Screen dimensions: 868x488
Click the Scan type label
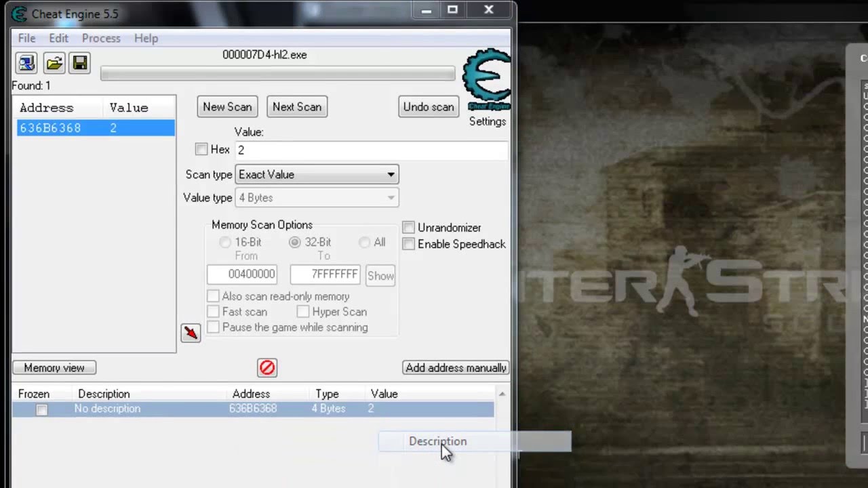coord(209,175)
